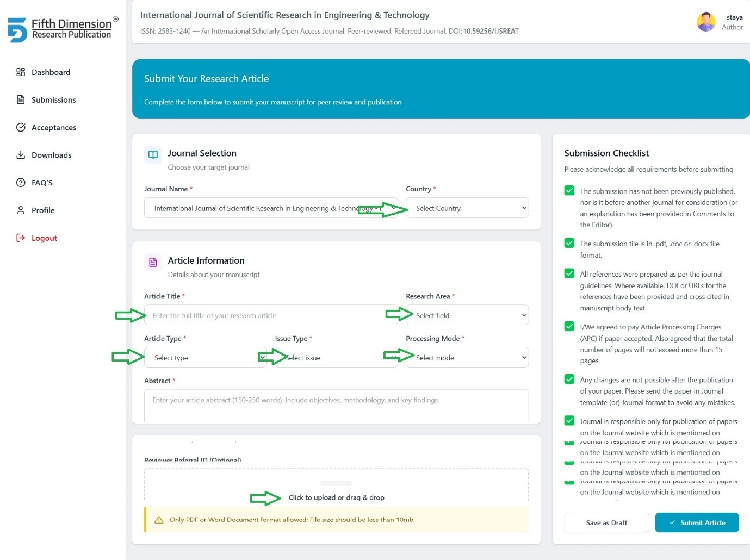Click the Save as Draft button

[x=606, y=522]
